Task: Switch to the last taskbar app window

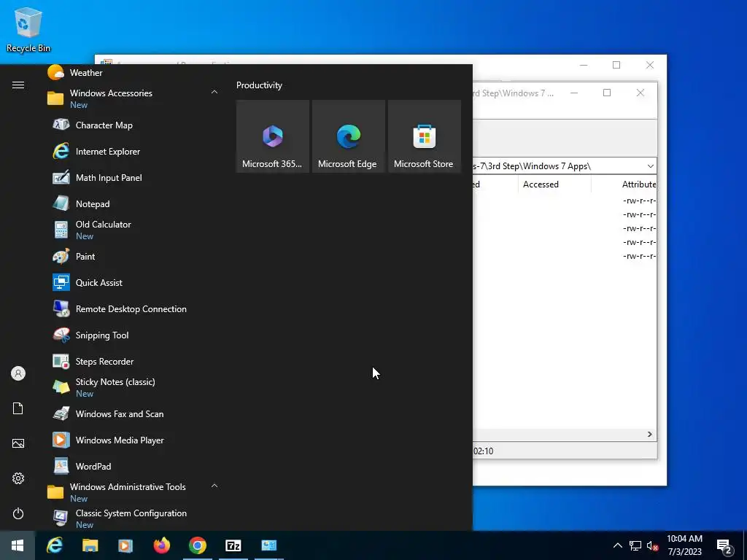Action: pyautogui.click(x=268, y=545)
